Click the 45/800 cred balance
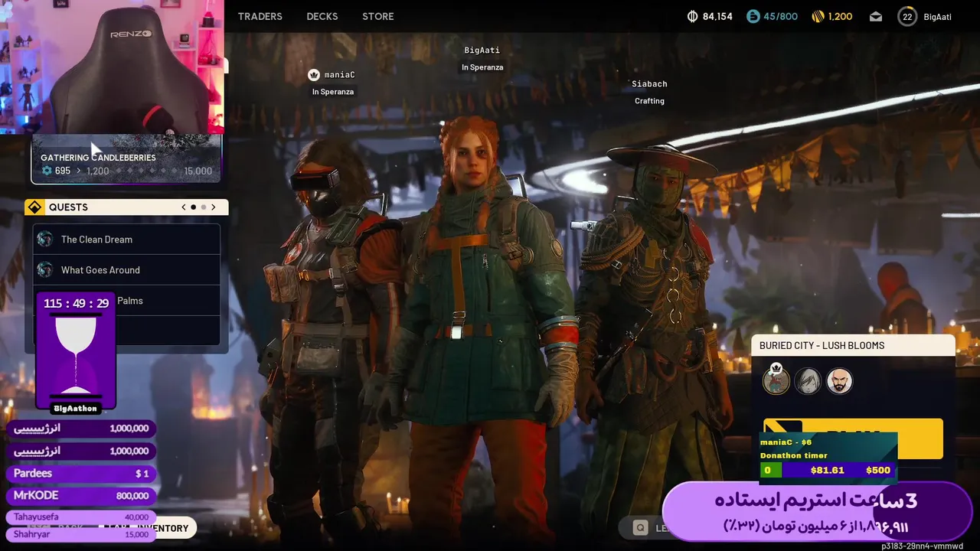The height and width of the screenshot is (551, 980). (780, 16)
